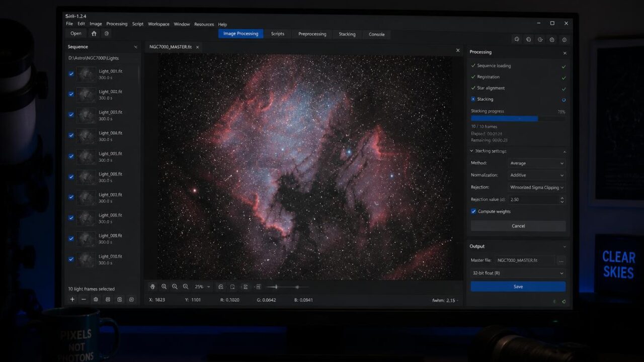Screen dimensions: 644x362
Task: Open the File menu
Action: pos(69,24)
